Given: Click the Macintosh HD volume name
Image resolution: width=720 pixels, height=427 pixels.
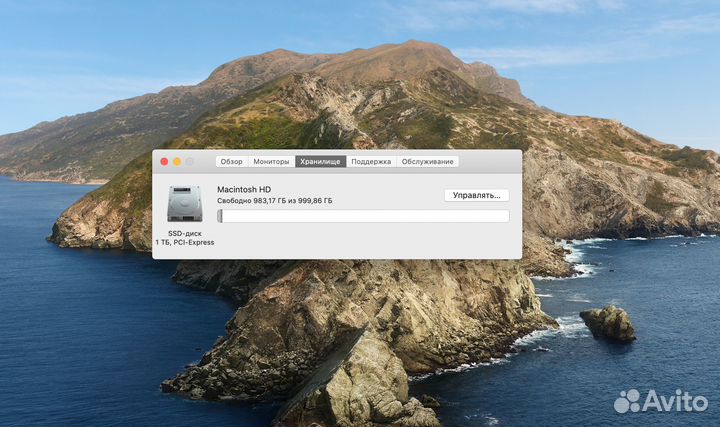Looking at the screenshot, I should [x=244, y=189].
